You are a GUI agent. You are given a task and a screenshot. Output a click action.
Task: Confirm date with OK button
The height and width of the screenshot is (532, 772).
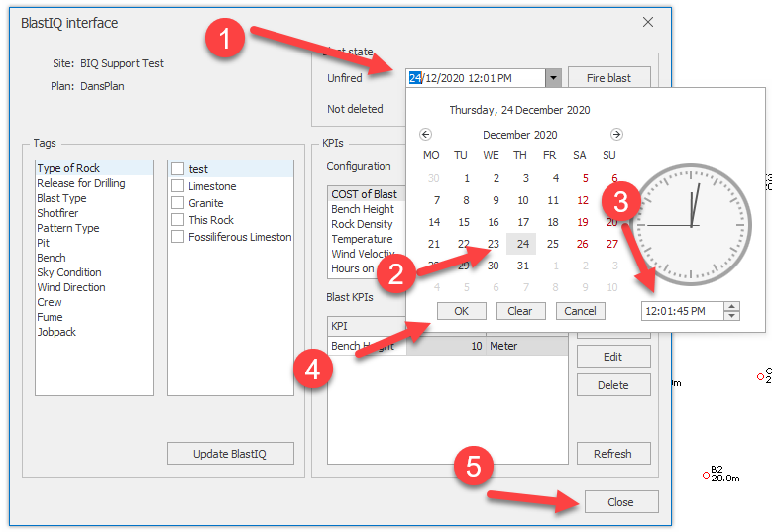(x=462, y=311)
